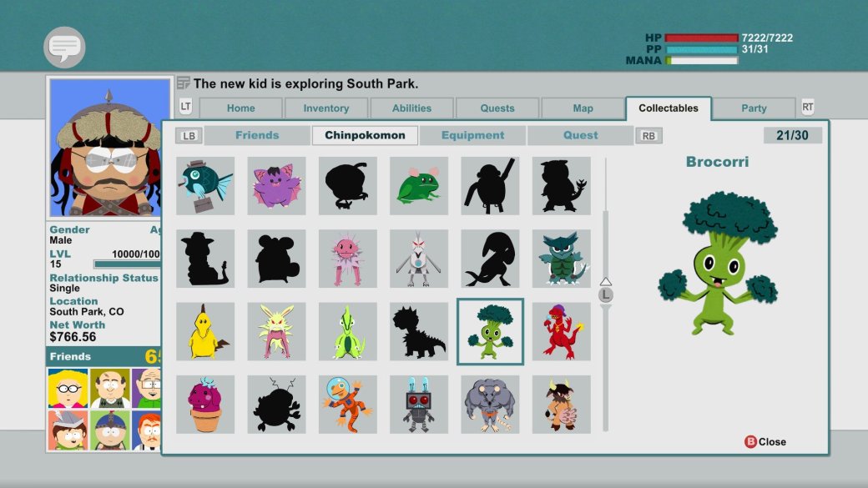This screenshot has width=868, height=488.
Task: Open the Inventory tab
Action: (326, 108)
